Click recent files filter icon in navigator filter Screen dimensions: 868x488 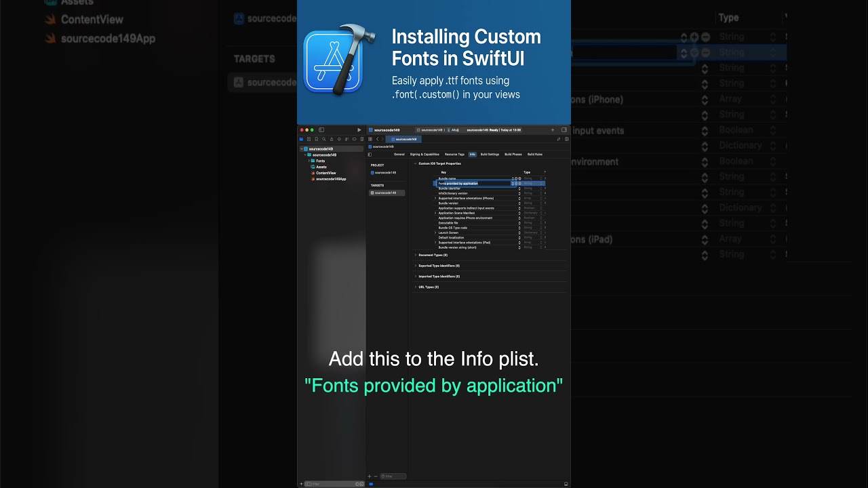tap(357, 484)
